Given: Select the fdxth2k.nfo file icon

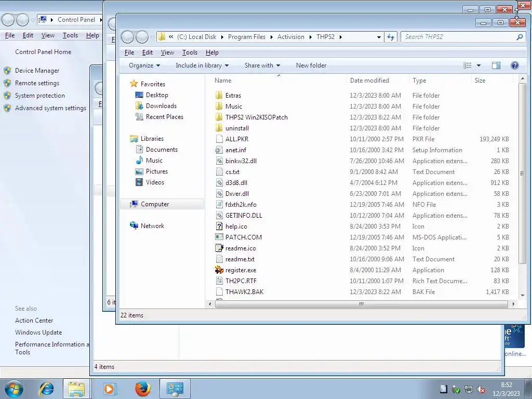Looking at the screenshot, I should click(219, 204).
